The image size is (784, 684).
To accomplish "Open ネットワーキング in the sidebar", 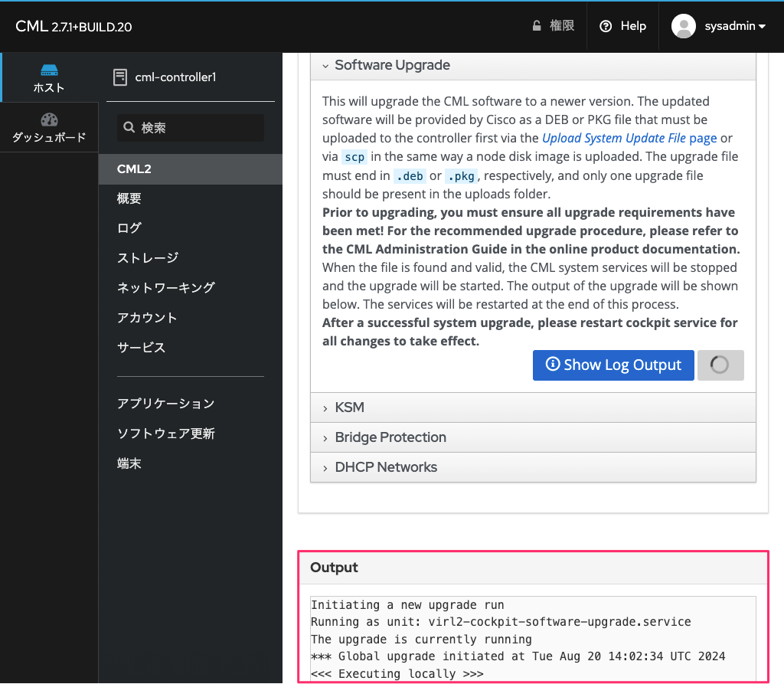I will [166, 288].
